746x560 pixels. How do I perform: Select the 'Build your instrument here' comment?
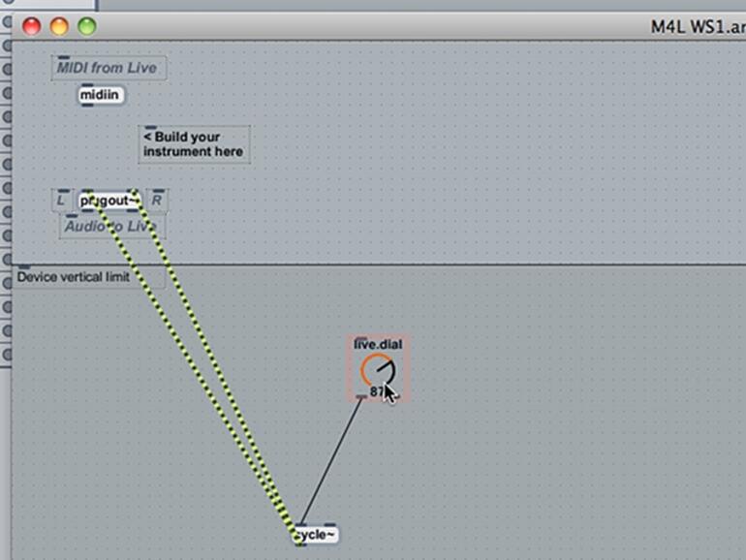point(194,144)
